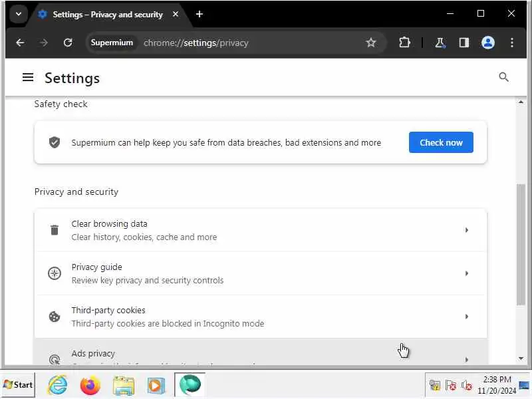Click the scrollbar up arrow
The image size is (532, 399).
pyautogui.click(x=521, y=102)
